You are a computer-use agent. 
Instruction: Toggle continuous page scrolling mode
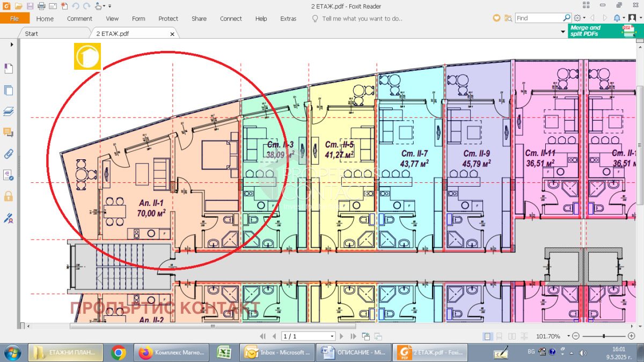[499, 336]
